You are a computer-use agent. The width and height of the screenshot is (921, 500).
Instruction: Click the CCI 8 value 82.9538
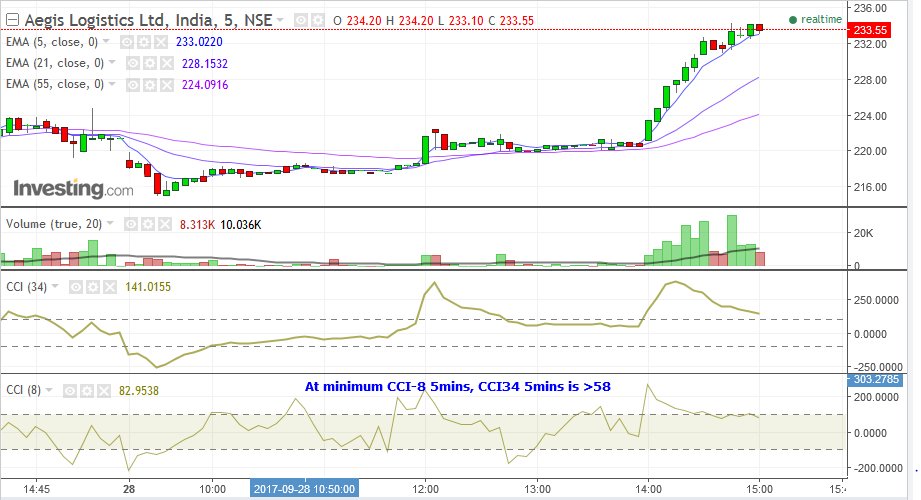[x=139, y=391]
